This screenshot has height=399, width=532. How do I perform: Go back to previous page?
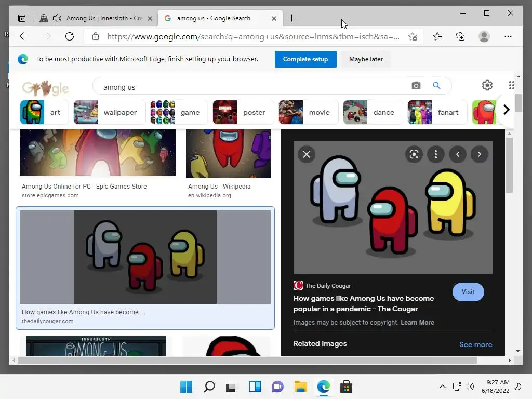(x=24, y=36)
